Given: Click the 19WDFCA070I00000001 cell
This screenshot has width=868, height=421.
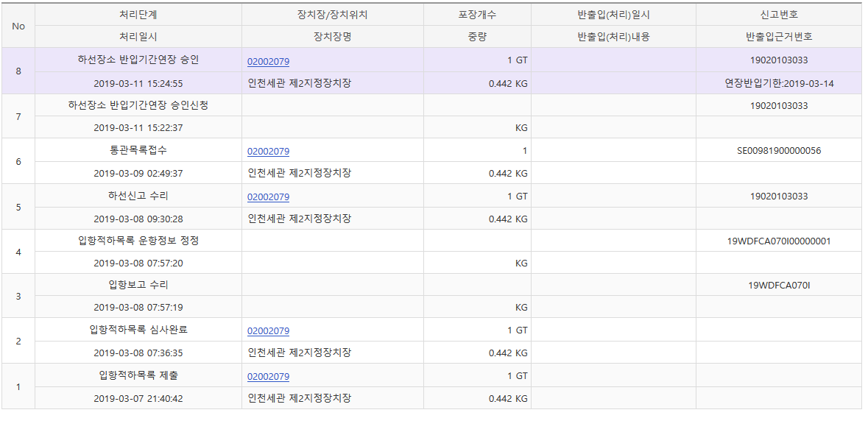Looking at the screenshot, I should [778, 241].
